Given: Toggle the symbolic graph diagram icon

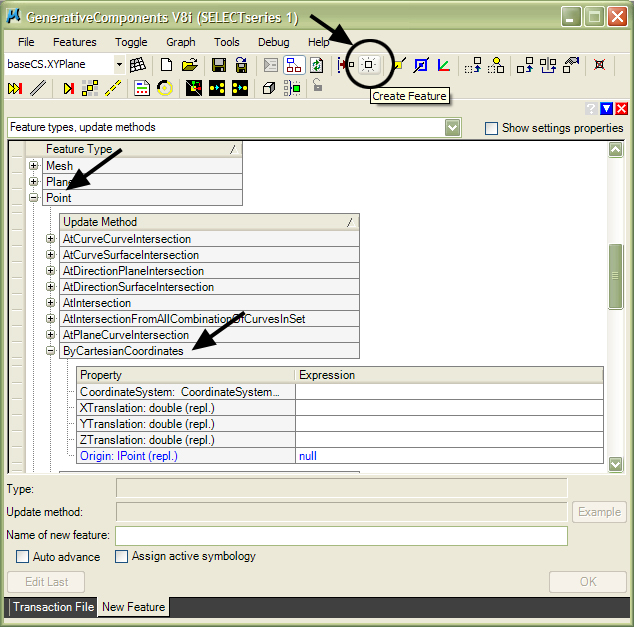Looking at the screenshot, I should coord(294,65).
